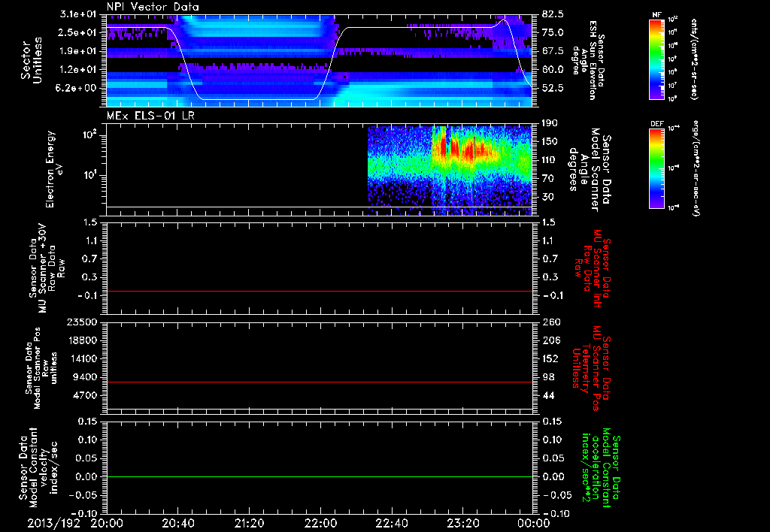
Task: Click the "260" telemetry tick value
Action: [x=550, y=322]
